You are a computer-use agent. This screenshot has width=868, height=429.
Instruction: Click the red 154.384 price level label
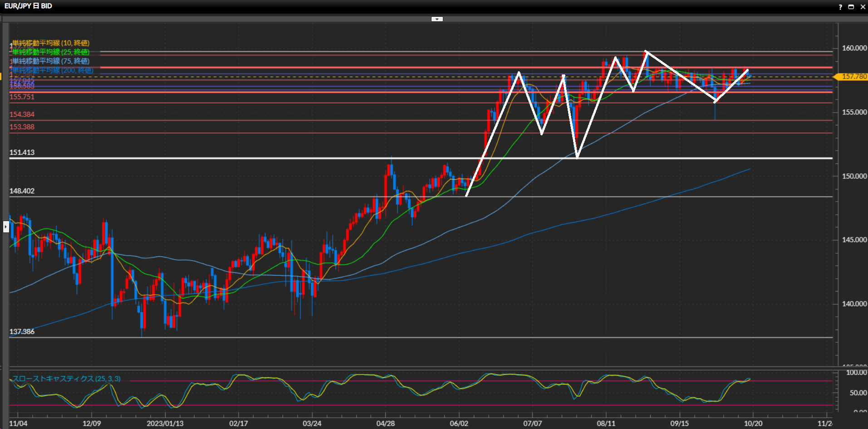(x=22, y=114)
